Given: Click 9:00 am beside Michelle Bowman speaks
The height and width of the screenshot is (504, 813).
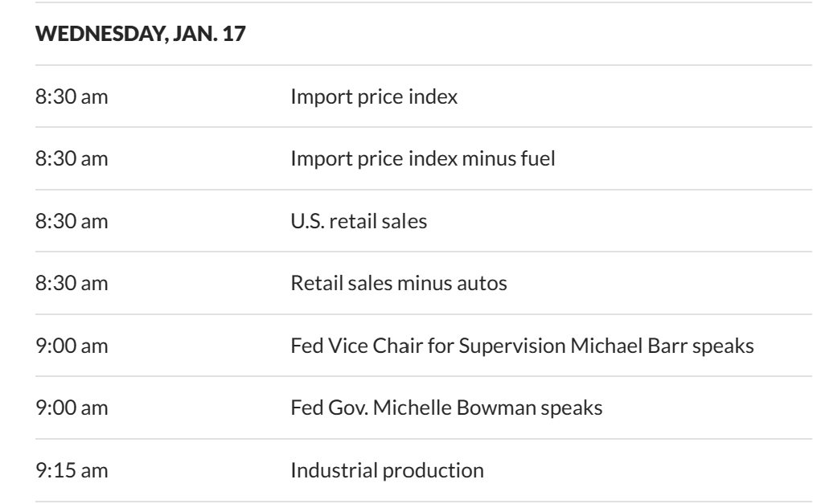Looking at the screenshot, I should click(73, 408).
